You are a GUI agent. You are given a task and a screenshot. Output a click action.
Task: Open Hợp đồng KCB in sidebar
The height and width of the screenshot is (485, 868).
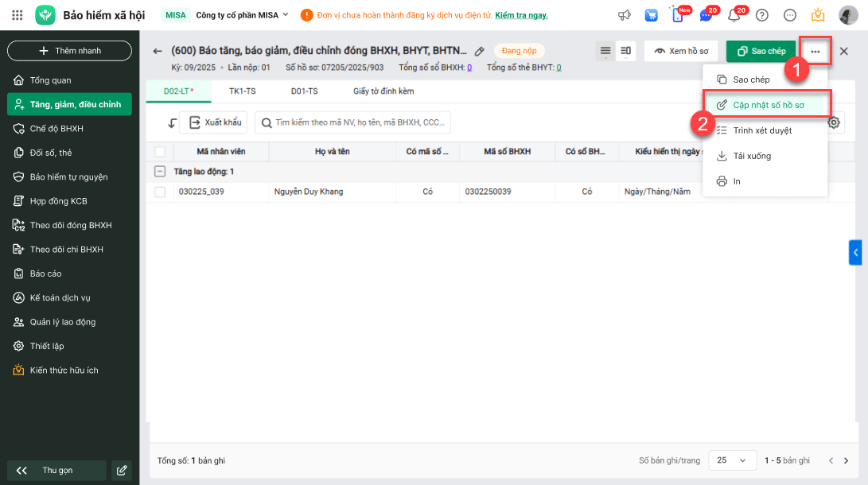69,200
